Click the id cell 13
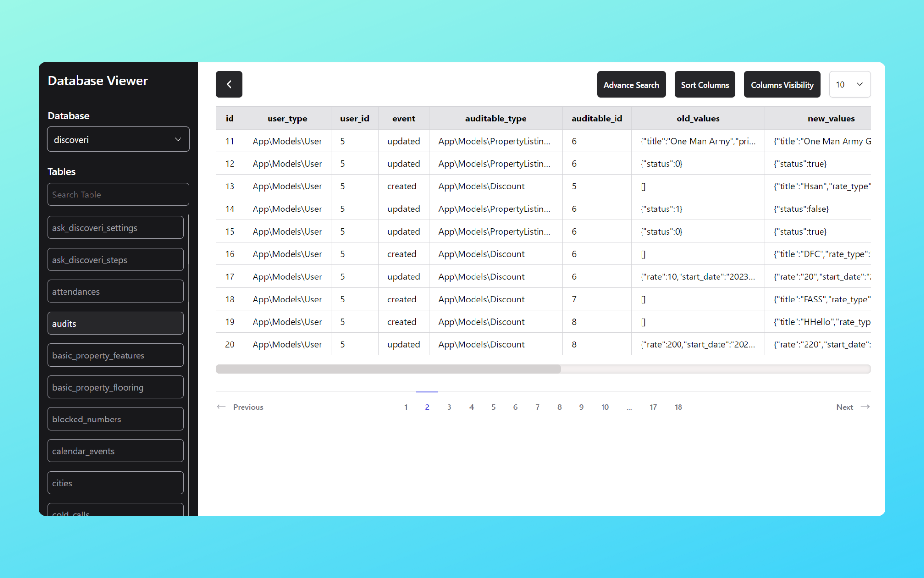The height and width of the screenshot is (578, 924). coord(230,186)
